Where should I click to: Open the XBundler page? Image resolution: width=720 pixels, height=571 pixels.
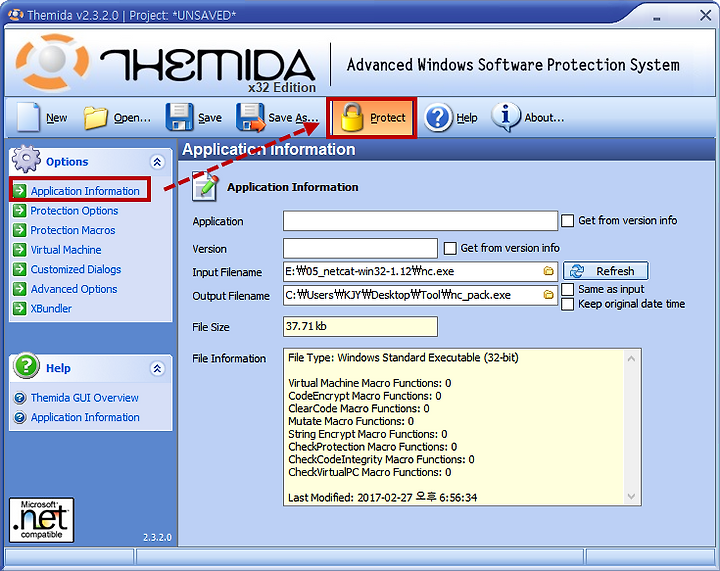point(51,308)
